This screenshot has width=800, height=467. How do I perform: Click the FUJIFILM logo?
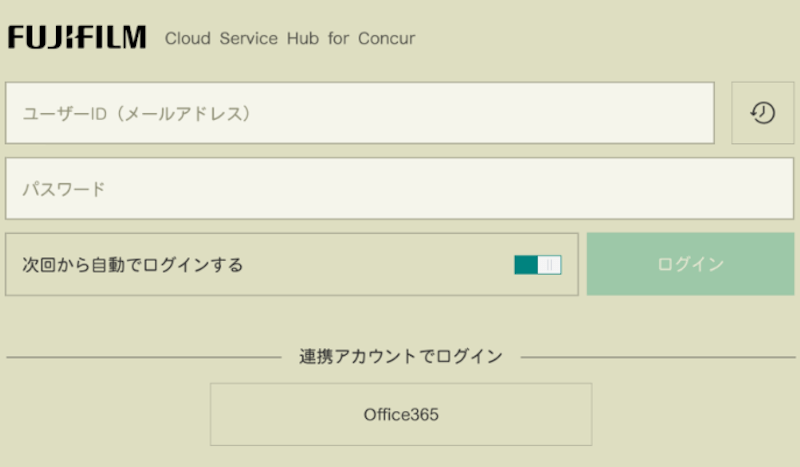pyautogui.click(x=76, y=38)
